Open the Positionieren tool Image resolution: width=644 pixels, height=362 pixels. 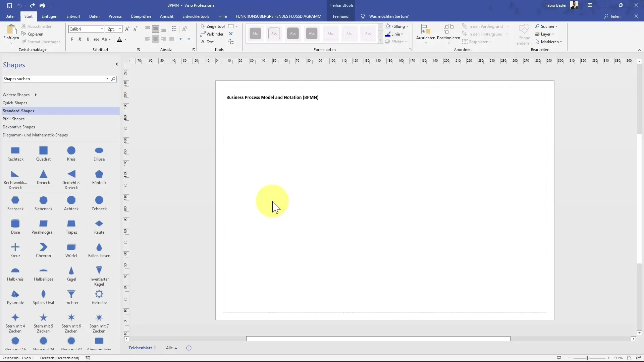pyautogui.click(x=448, y=34)
